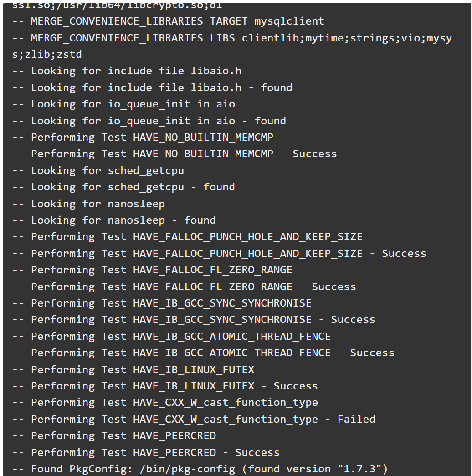Click the 's;zlib;zstd' text line

[x=47, y=54]
